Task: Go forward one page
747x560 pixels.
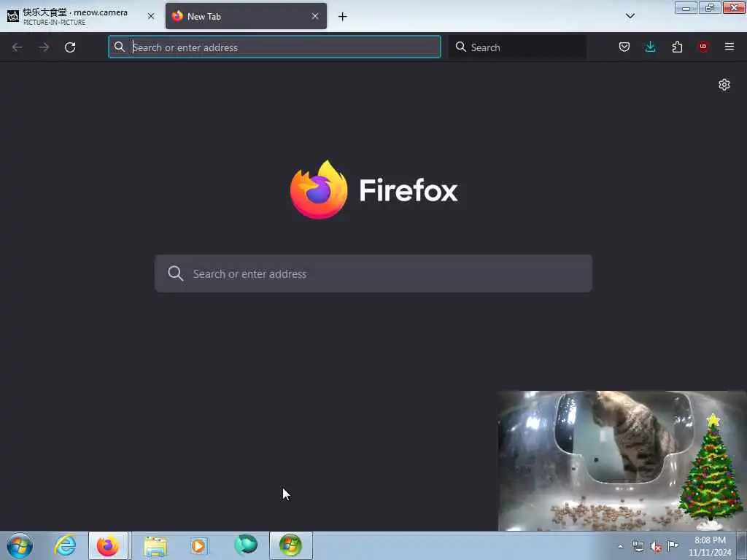Action: [x=44, y=47]
